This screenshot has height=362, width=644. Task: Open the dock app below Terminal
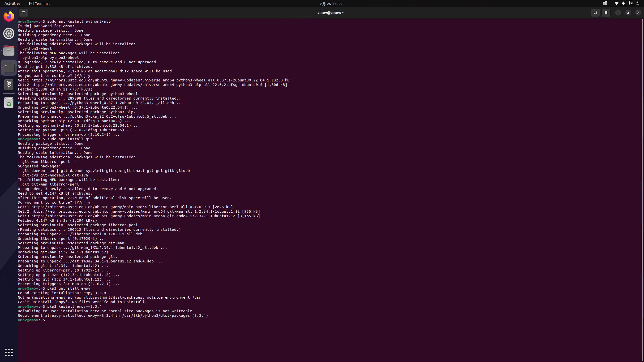[x=9, y=85]
